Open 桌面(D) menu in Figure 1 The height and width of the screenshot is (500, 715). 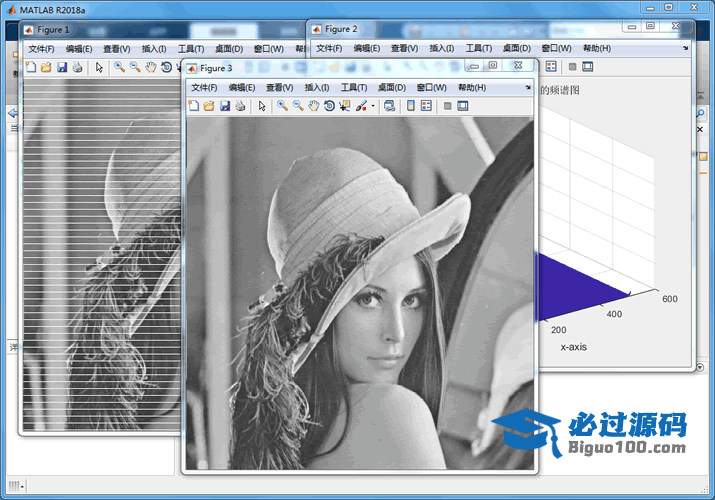[x=229, y=49]
